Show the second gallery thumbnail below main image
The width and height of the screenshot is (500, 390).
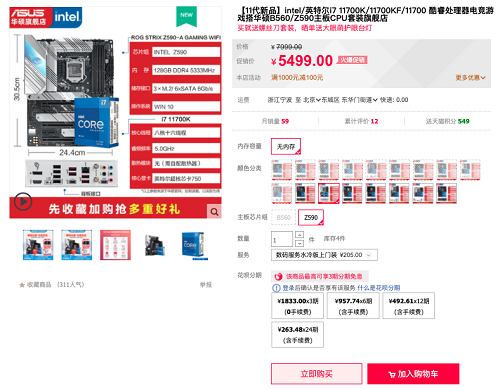tap(77, 245)
